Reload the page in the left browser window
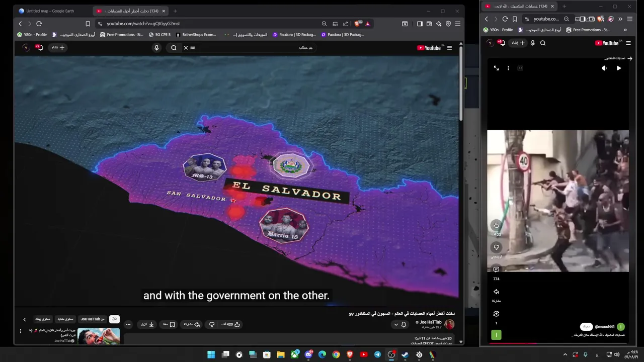 pos(39,24)
